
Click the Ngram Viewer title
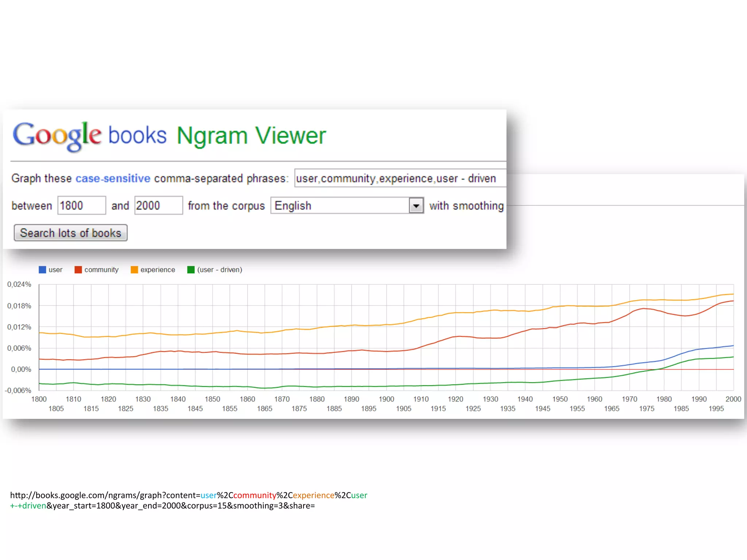251,136
